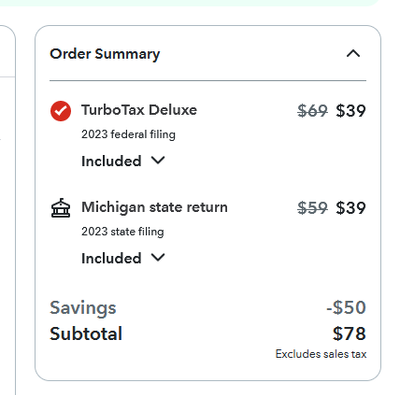The image size is (400, 395).
Task: Select the Order Summary heading
Action: click(105, 54)
